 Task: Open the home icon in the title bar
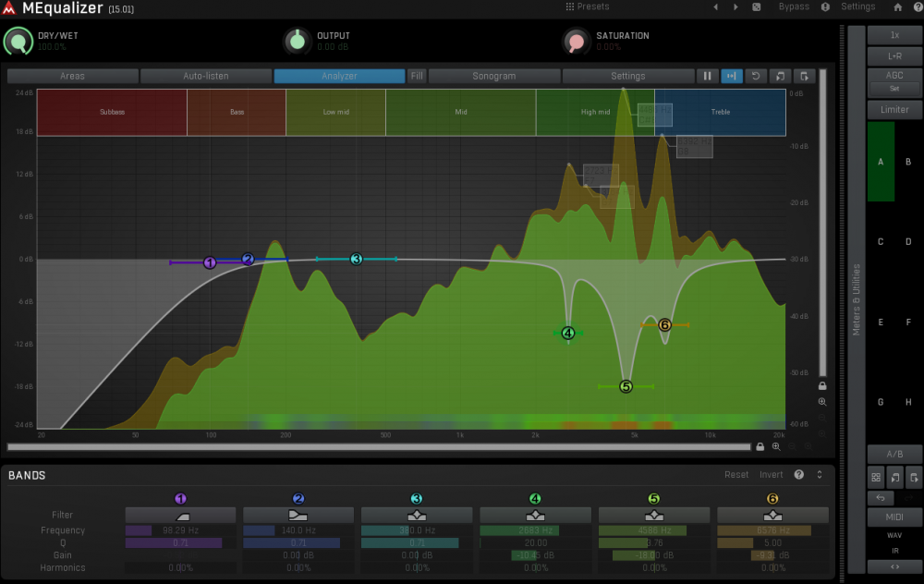point(897,7)
